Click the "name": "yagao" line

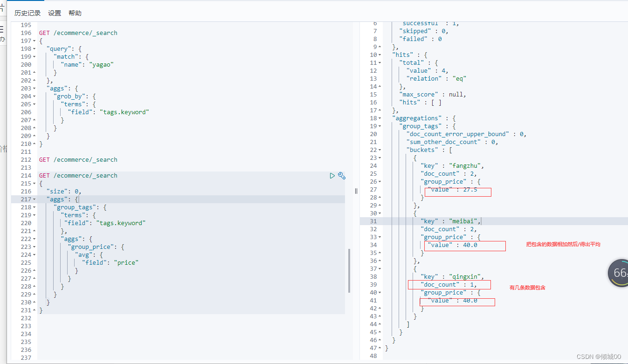pos(87,65)
